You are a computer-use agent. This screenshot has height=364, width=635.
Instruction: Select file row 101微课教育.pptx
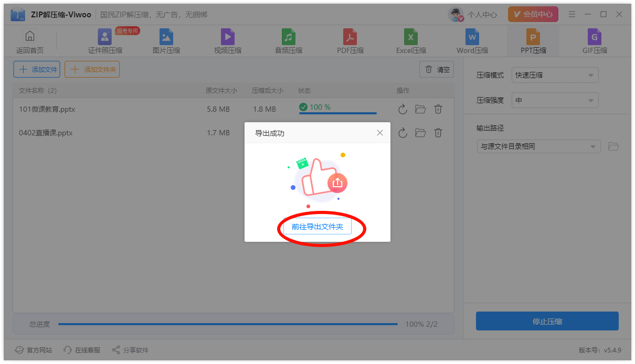click(x=233, y=109)
